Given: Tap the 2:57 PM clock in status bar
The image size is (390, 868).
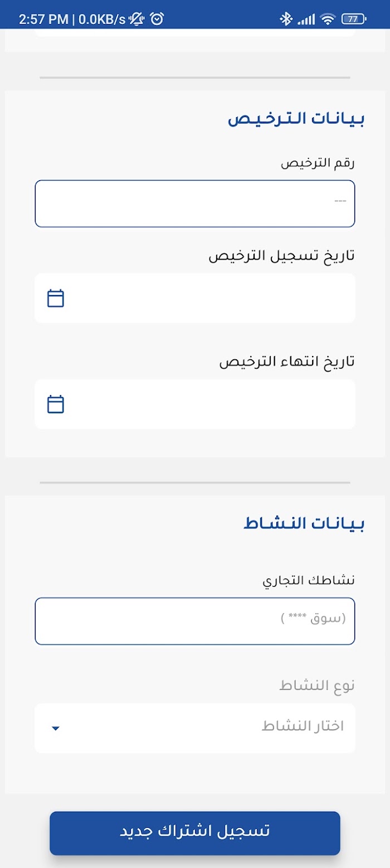Looking at the screenshot, I should [x=43, y=20].
